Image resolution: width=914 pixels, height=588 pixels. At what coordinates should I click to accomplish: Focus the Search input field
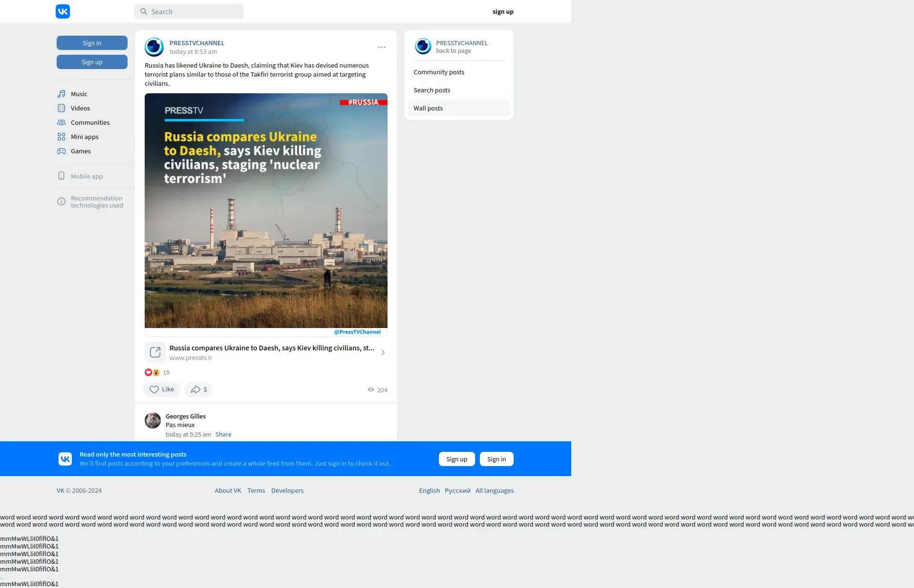pos(189,11)
